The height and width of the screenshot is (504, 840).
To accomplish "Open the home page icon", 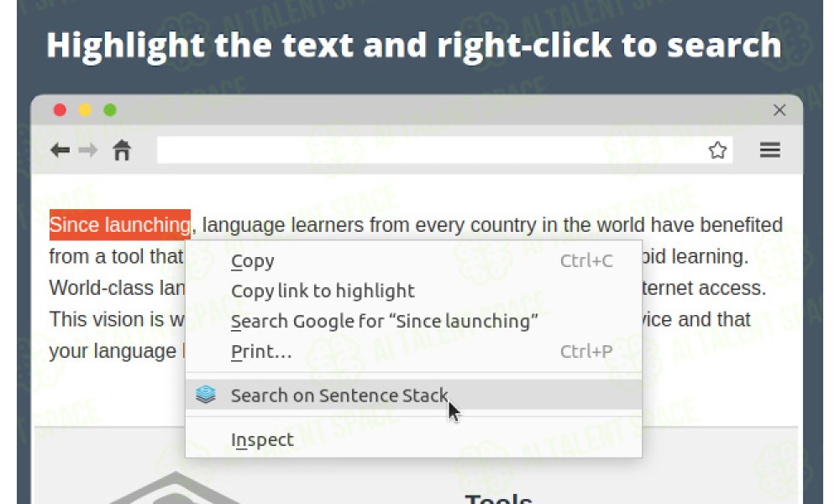I will [x=122, y=150].
